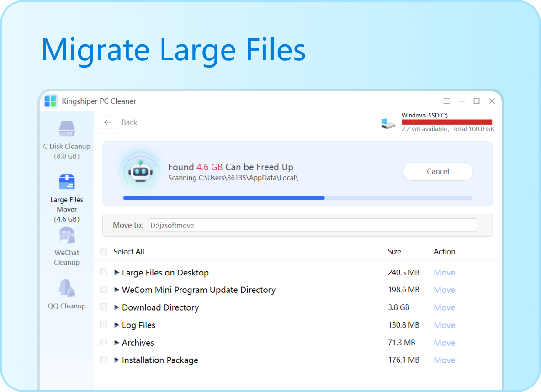Viewport: 541px width, 392px height.
Task: Click the 3.8 GB size value
Action: 398,307
